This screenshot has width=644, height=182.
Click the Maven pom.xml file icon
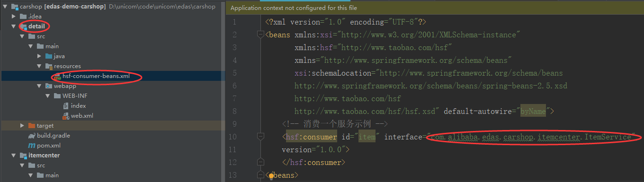coord(32,146)
